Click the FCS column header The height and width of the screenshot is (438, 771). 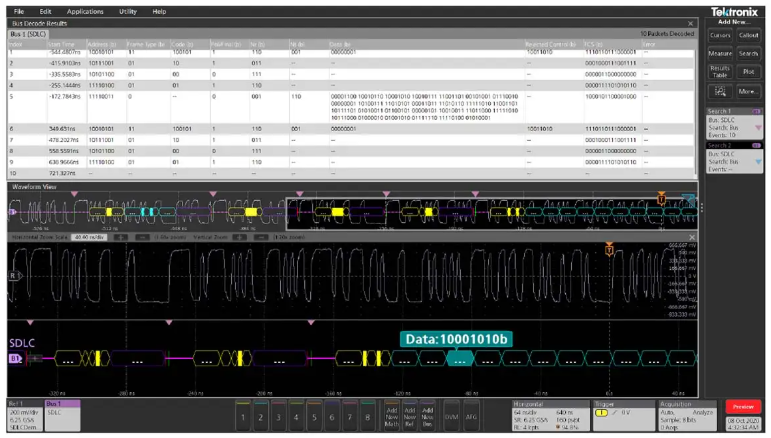pos(613,44)
